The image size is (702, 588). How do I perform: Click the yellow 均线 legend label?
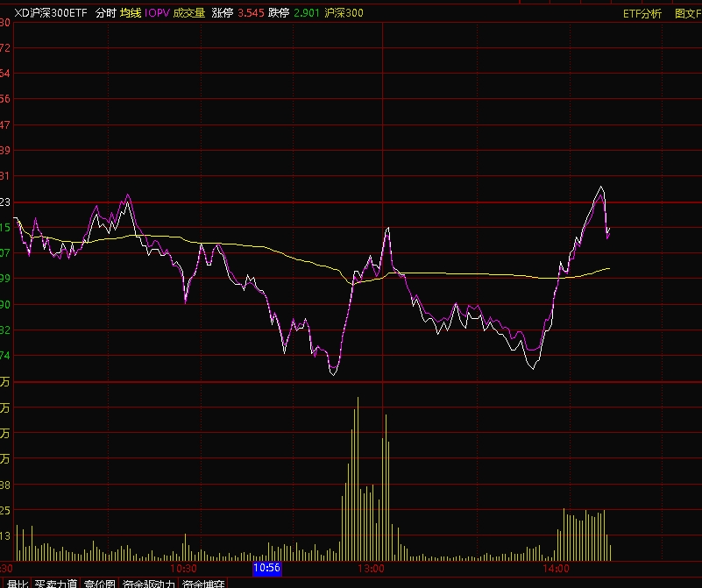click(x=131, y=13)
